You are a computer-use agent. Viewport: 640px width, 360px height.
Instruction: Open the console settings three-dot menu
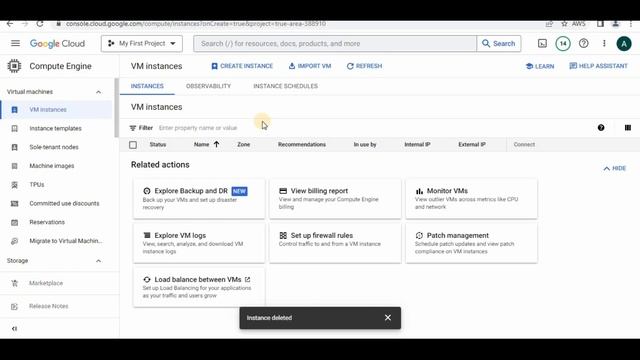click(x=604, y=43)
